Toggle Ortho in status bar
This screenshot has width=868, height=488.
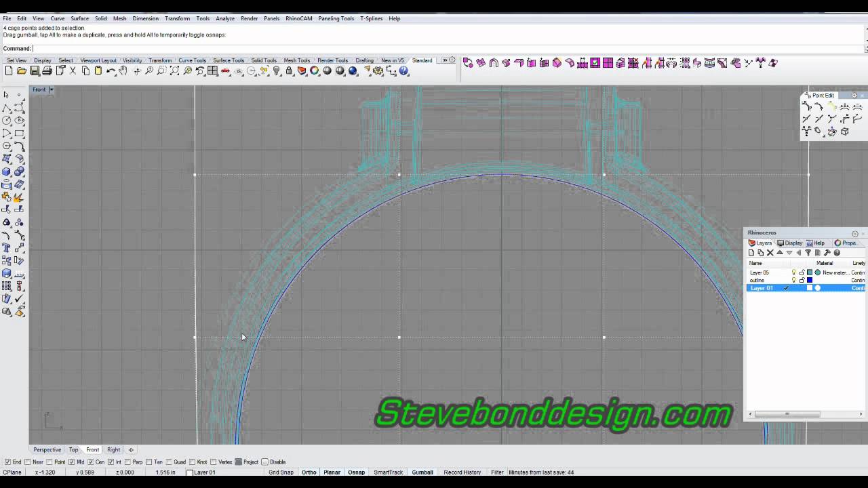[x=309, y=472]
